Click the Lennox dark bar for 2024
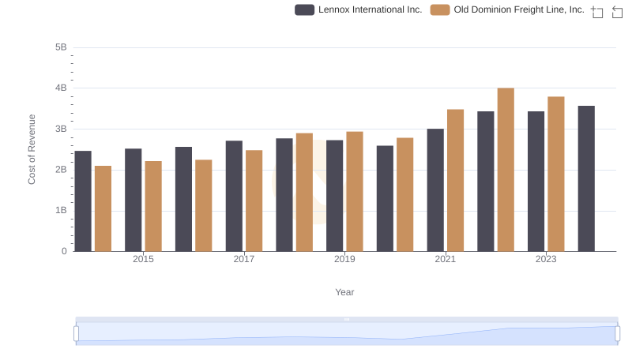This screenshot has width=632, height=364. pos(586,178)
